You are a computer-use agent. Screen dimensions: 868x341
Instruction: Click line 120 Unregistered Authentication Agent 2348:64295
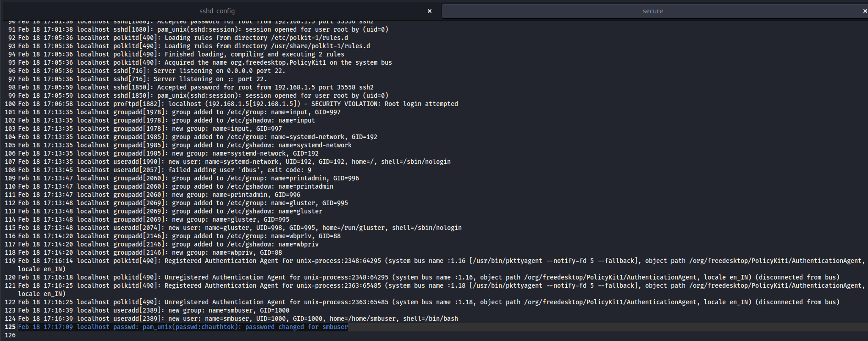pyautogui.click(x=429, y=277)
